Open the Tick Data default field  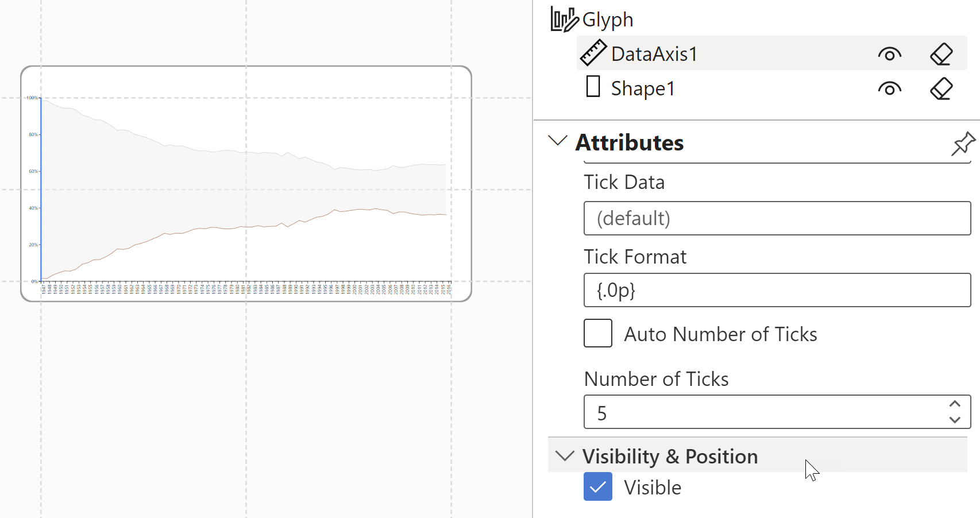pyautogui.click(x=777, y=218)
